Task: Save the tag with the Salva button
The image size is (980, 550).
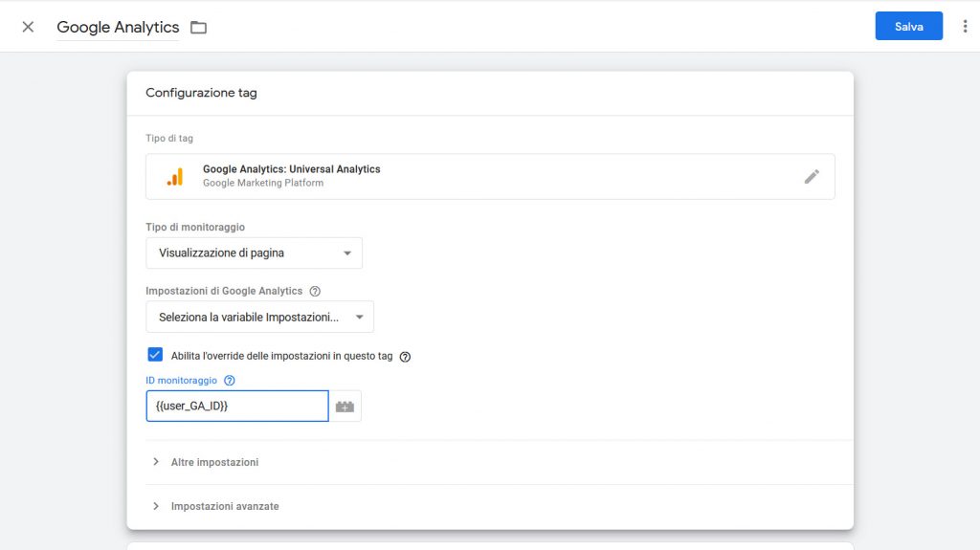Action: pyautogui.click(x=909, y=26)
